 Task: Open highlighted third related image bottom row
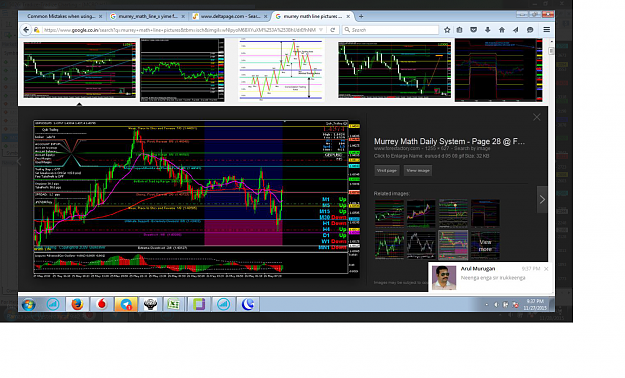coord(453,245)
